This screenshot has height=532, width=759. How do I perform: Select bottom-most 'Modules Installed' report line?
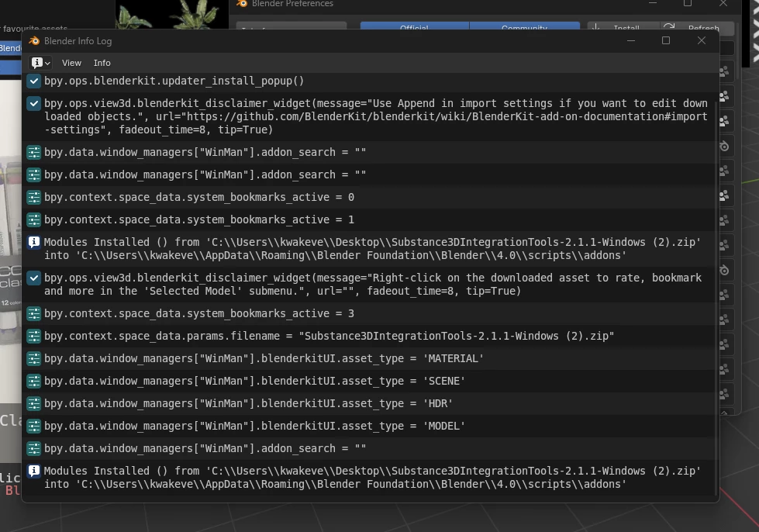[x=372, y=477]
